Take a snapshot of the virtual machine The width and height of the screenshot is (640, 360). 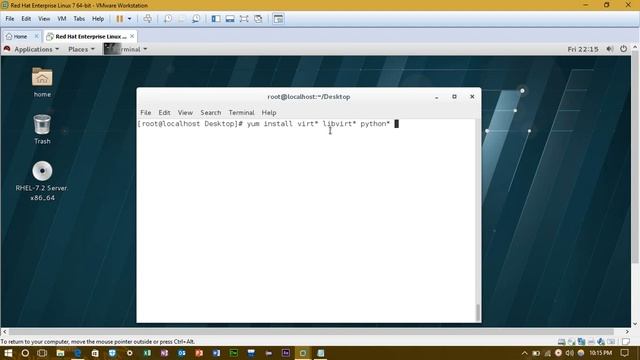point(168,19)
